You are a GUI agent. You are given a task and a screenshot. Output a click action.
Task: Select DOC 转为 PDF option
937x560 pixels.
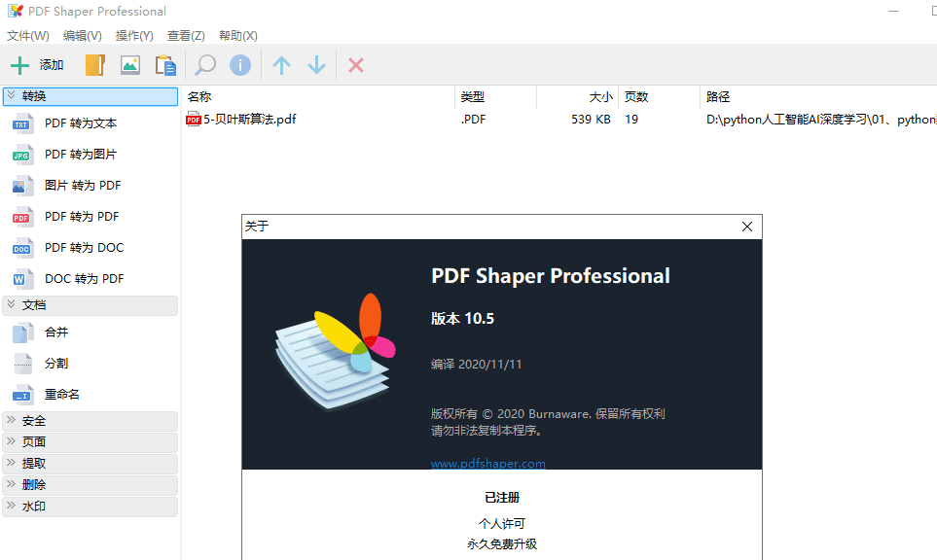85,279
